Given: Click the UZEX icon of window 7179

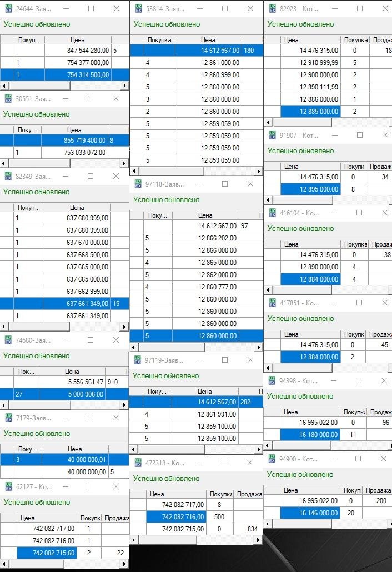Looking at the screenshot, I should 8,418.
